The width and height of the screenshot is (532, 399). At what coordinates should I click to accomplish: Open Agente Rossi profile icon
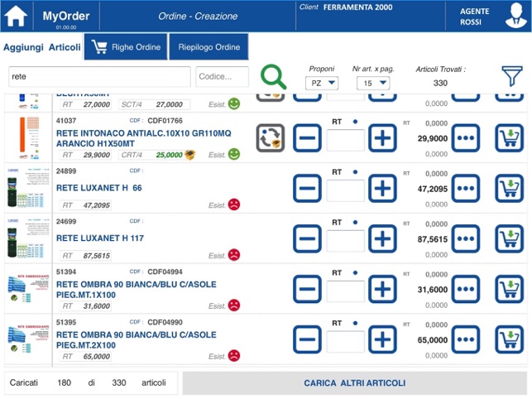click(515, 16)
